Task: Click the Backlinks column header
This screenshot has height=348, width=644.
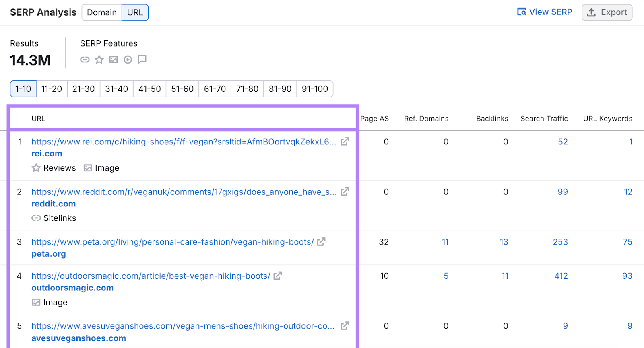Action: [x=492, y=119]
